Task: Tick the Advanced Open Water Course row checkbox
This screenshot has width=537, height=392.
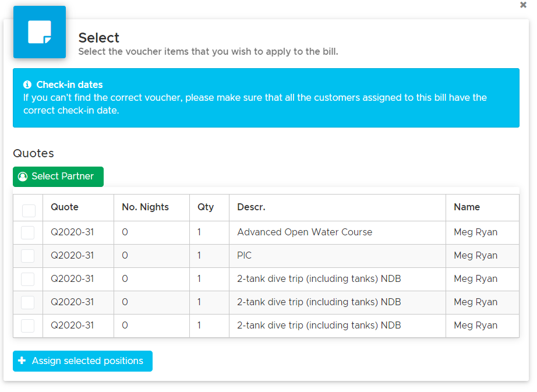Action: click(x=28, y=233)
